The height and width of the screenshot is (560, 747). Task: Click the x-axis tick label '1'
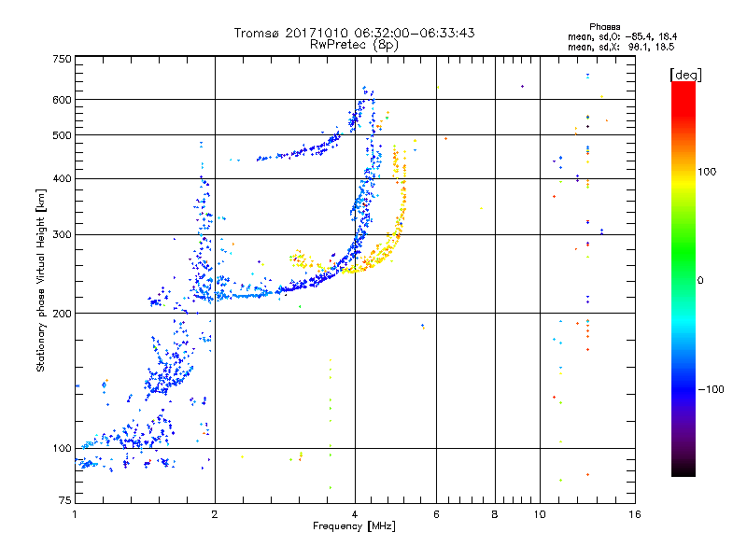point(75,514)
